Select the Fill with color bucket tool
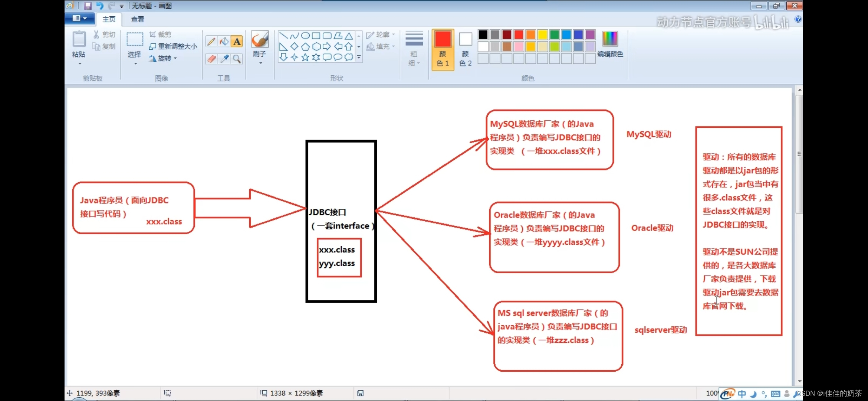Viewport: 868px width, 401px height. [224, 41]
